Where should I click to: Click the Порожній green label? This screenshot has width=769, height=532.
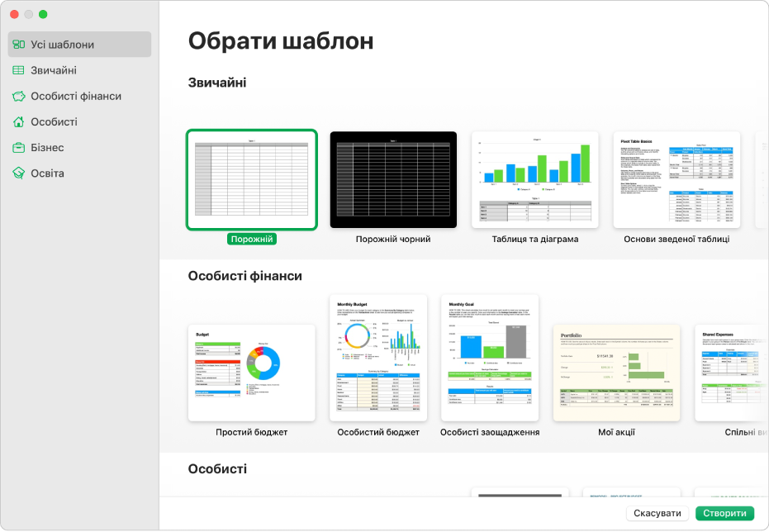pyautogui.click(x=252, y=240)
